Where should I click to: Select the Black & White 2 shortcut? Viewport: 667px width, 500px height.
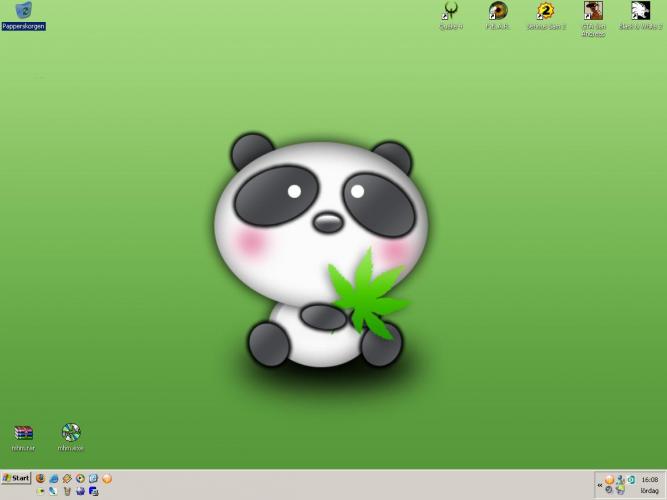coord(641,16)
